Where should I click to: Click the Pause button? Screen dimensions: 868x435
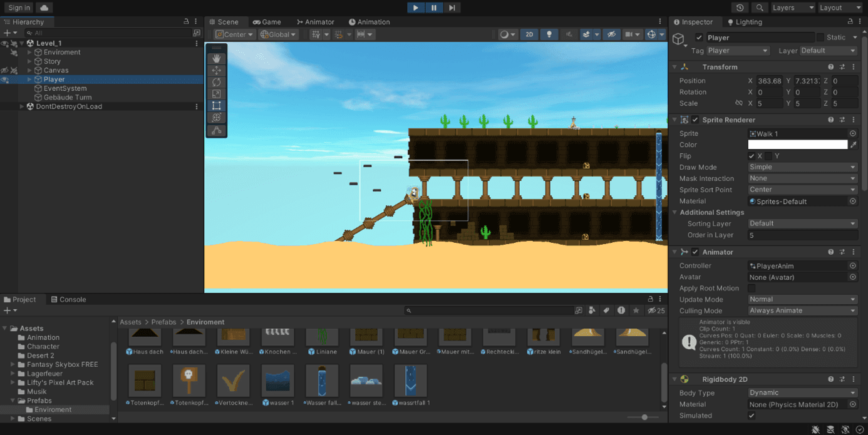434,8
